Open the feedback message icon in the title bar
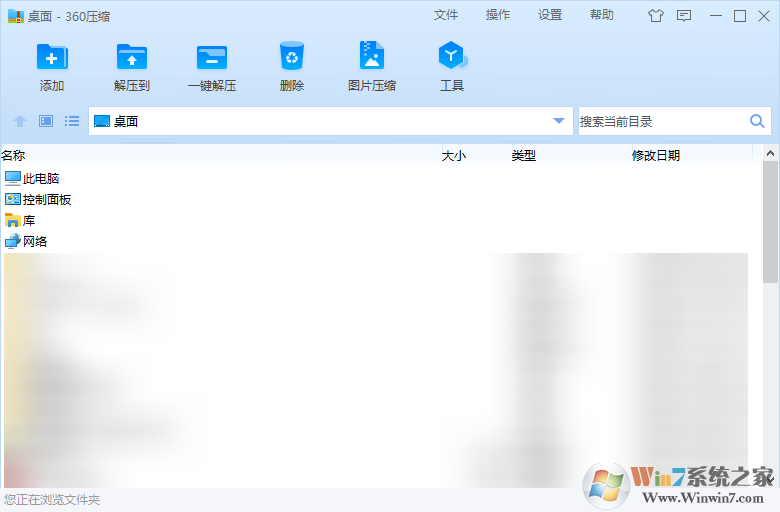 (x=684, y=16)
